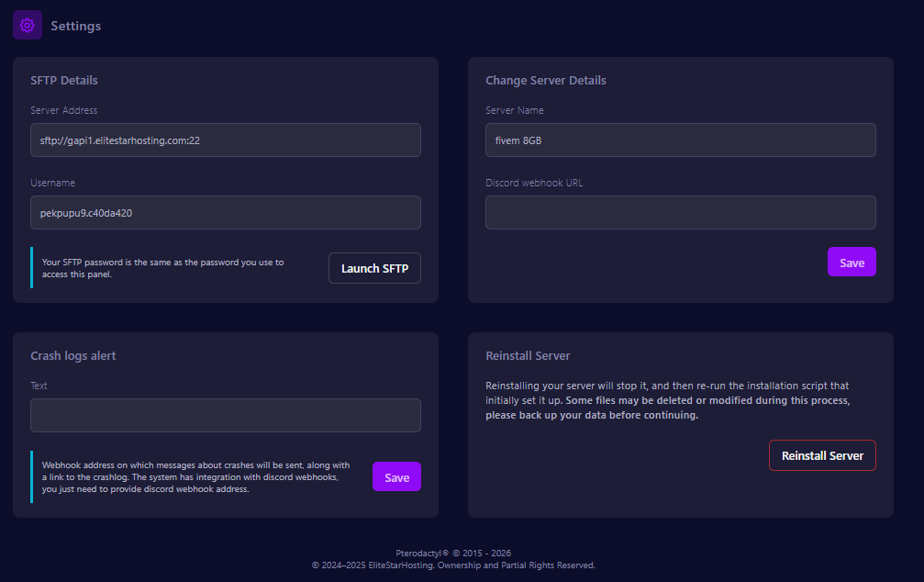Click the Discord webhook URL label
The width and height of the screenshot is (924, 582).
coord(533,183)
